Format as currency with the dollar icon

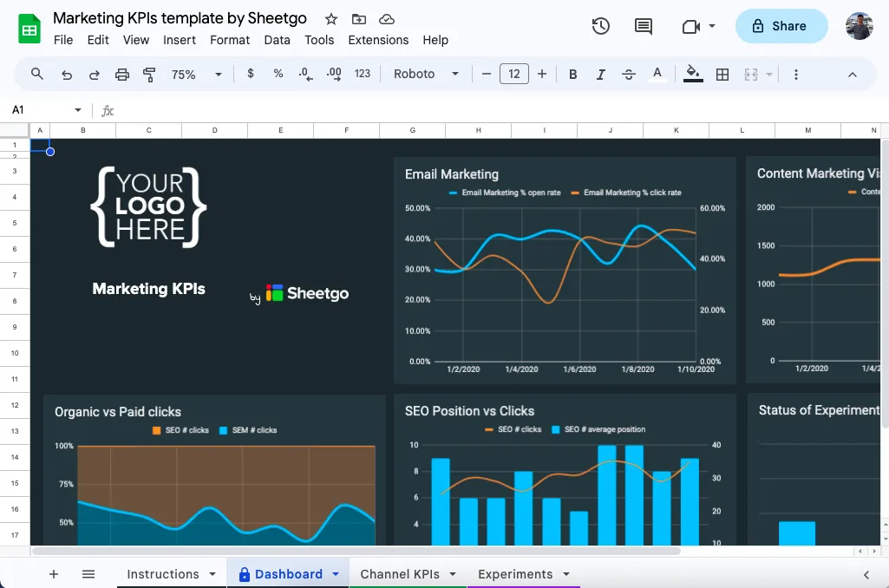(x=251, y=74)
